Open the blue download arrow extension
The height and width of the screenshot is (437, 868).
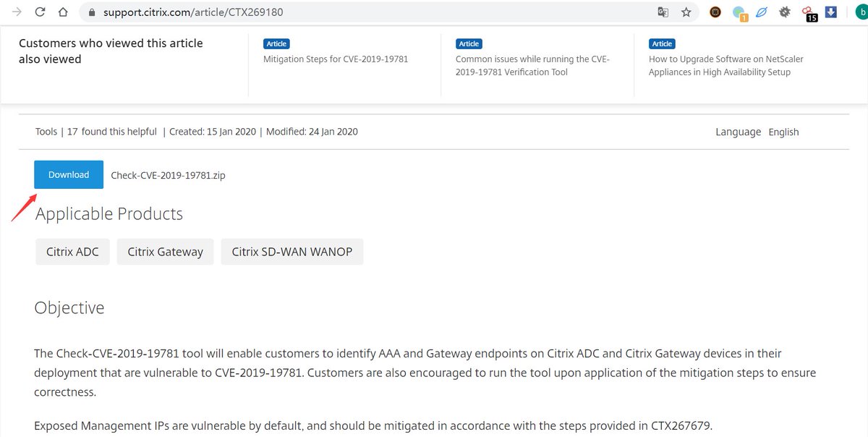tap(831, 12)
